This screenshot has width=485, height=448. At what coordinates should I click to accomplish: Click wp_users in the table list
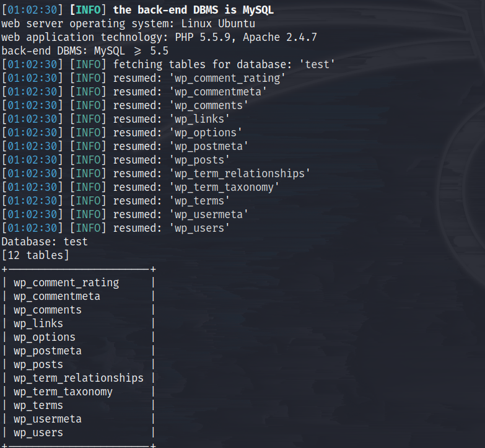(38, 433)
